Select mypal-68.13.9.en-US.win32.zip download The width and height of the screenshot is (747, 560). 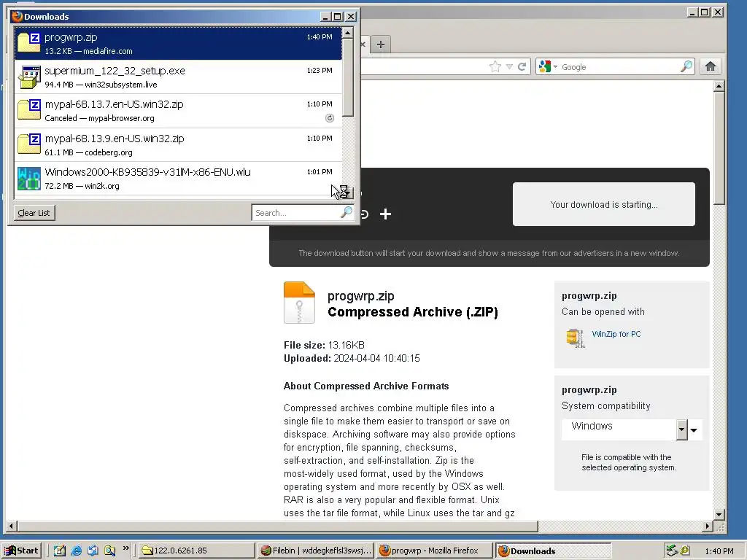click(178, 145)
